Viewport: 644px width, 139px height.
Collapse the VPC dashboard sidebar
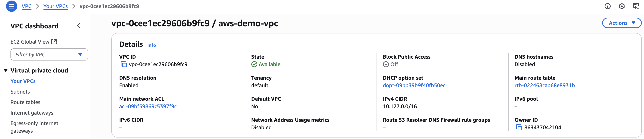pos(79,26)
